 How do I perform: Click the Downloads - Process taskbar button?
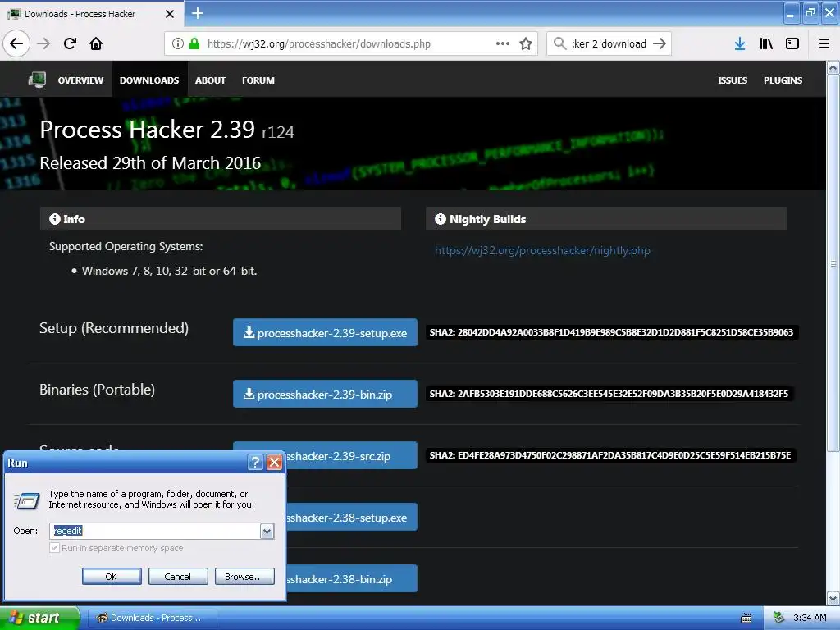click(x=152, y=619)
